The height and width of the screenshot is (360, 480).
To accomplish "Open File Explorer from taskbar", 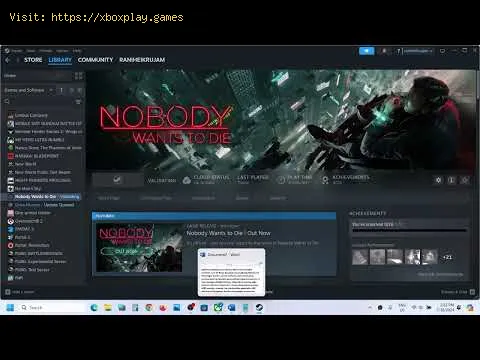I will coord(108,308).
